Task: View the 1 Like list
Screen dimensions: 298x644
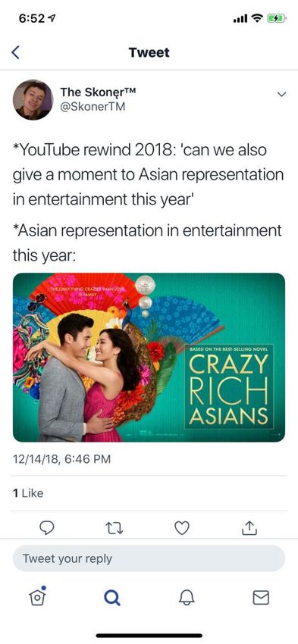Action: [x=28, y=493]
